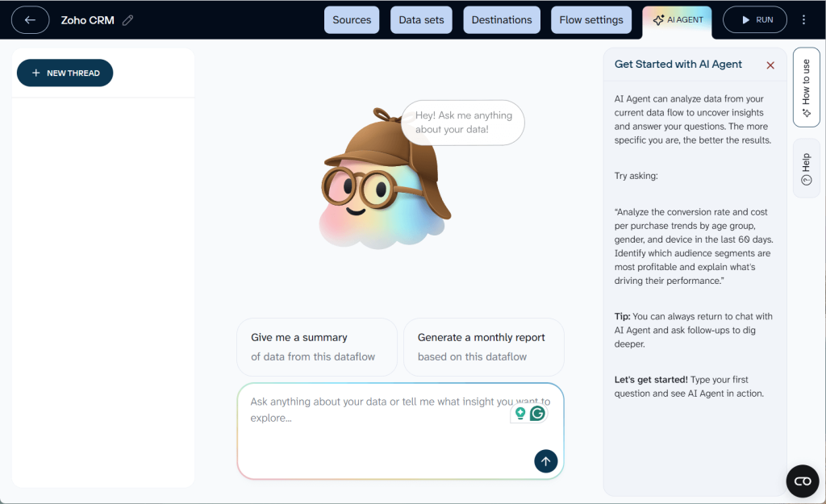The height and width of the screenshot is (504, 826).
Task: Open the three-dot more options menu
Action: pyautogui.click(x=803, y=20)
